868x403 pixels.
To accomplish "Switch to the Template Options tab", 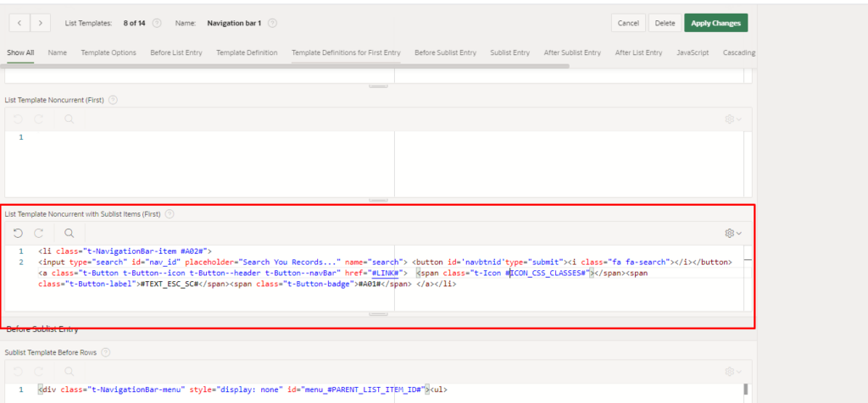I will pos(108,52).
